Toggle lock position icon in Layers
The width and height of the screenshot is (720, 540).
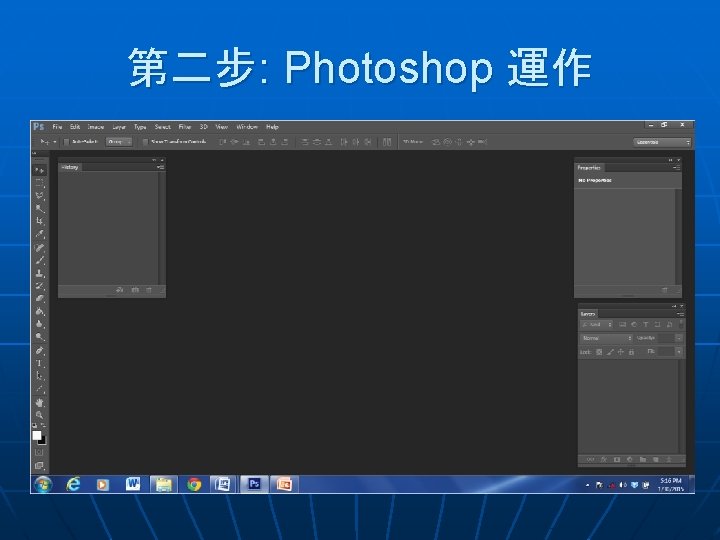(620, 352)
